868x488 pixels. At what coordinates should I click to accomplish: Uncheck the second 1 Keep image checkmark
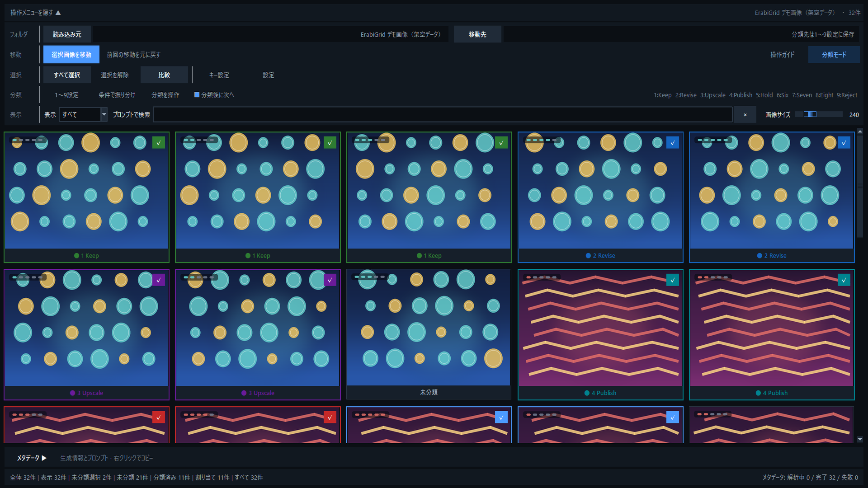coord(330,143)
